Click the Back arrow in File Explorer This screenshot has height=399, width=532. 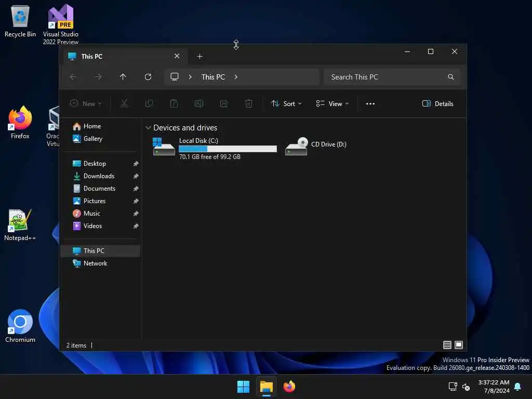[x=73, y=77]
